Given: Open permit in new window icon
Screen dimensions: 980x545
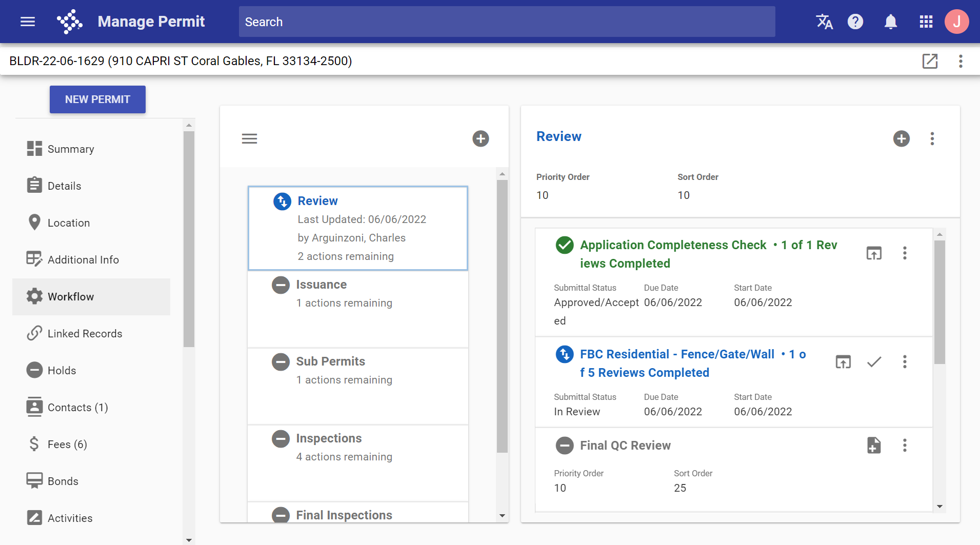Looking at the screenshot, I should (930, 61).
